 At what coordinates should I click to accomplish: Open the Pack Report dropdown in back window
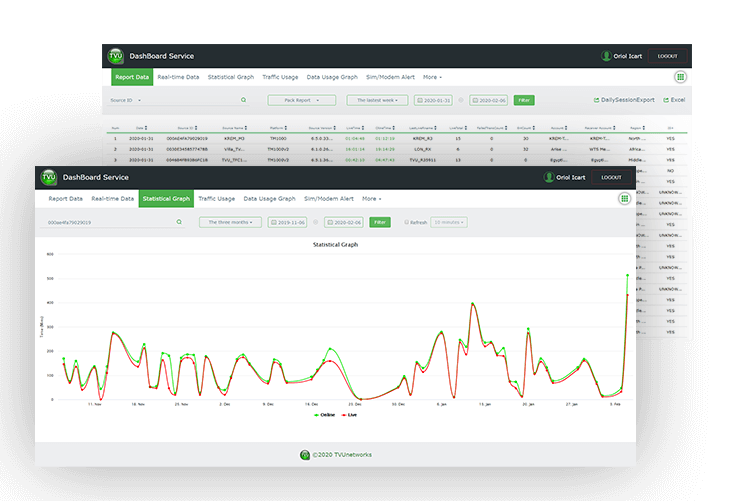pyautogui.click(x=301, y=100)
